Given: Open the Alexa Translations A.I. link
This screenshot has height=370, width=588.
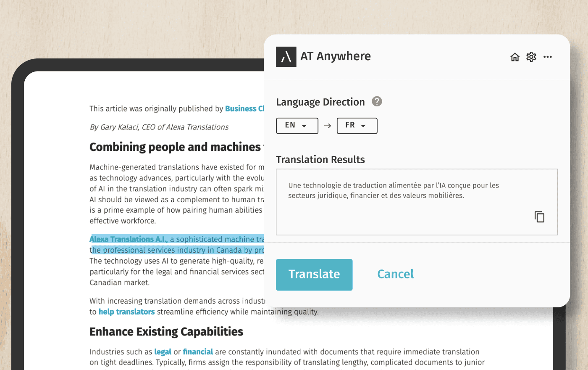Looking at the screenshot, I should point(128,239).
